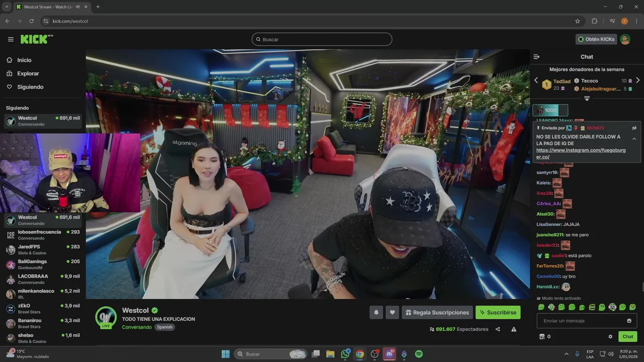The width and height of the screenshot is (644, 362).
Task: Click TedSad top donor name
Action: (x=562, y=81)
